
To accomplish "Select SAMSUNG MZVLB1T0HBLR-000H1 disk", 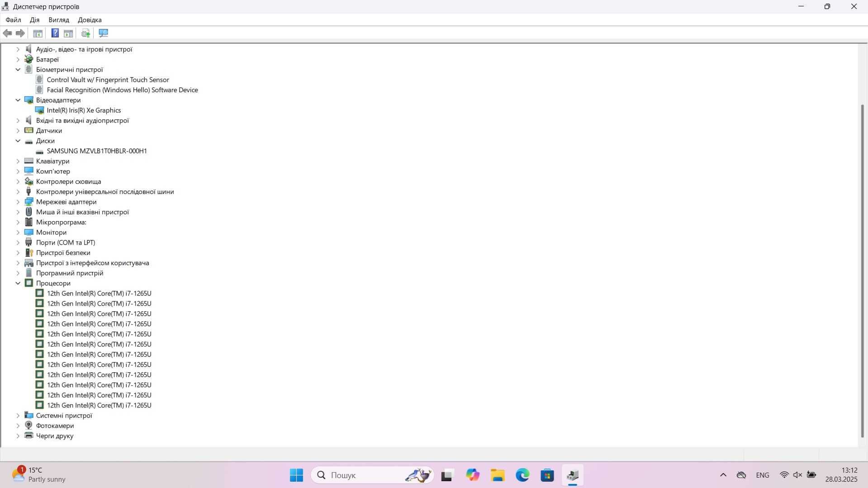I will pyautogui.click(x=97, y=151).
